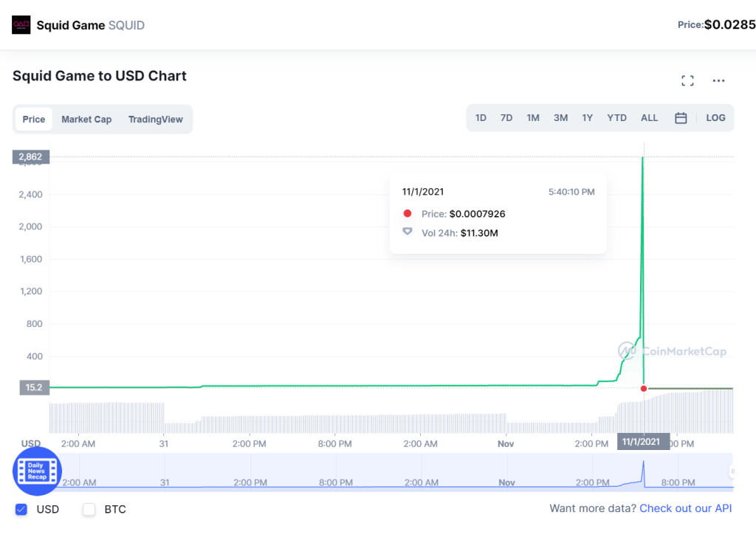Image resolution: width=756 pixels, height=540 pixels.
Task: Set chart range to ALL
Action: 649,118
